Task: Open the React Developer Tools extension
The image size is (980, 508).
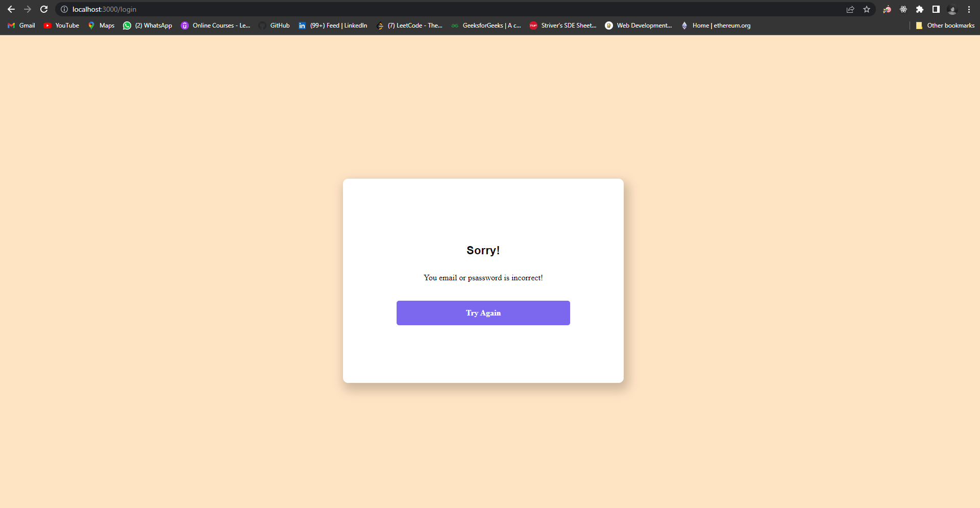Action: pos(903,9)
